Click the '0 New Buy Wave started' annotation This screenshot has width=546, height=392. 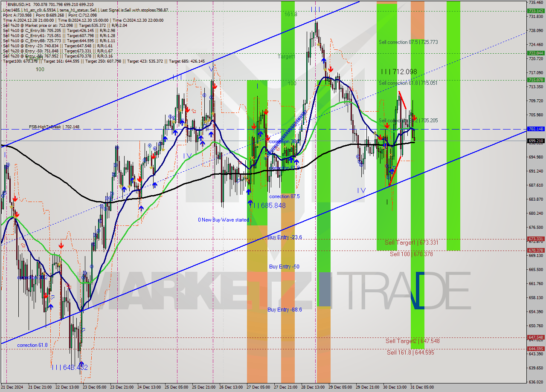(x=223, y=220)
